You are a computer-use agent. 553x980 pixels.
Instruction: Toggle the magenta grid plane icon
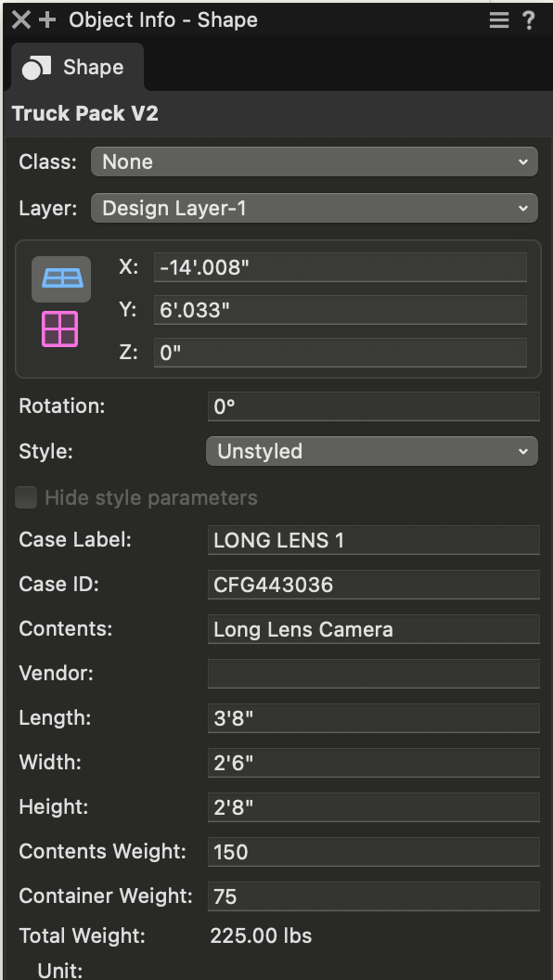click(x=60, y=329)
